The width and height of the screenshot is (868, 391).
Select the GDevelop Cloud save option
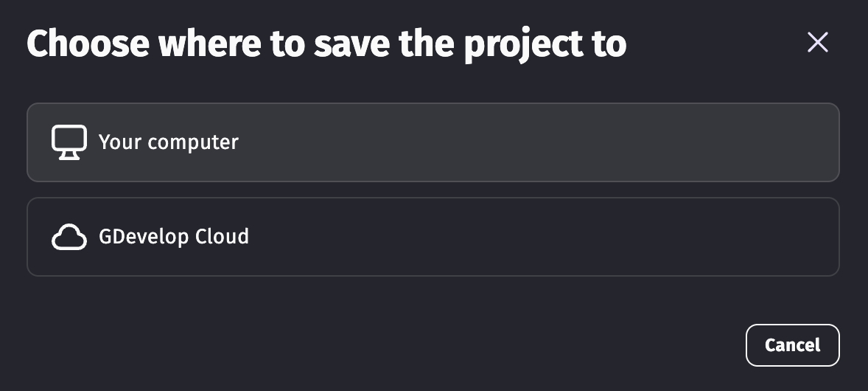click(x=433, y=237)
